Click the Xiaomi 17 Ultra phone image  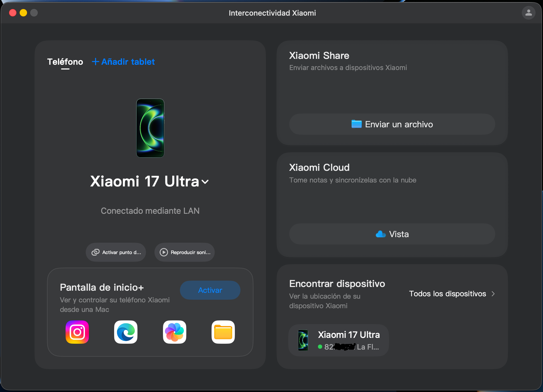point(150,128)
